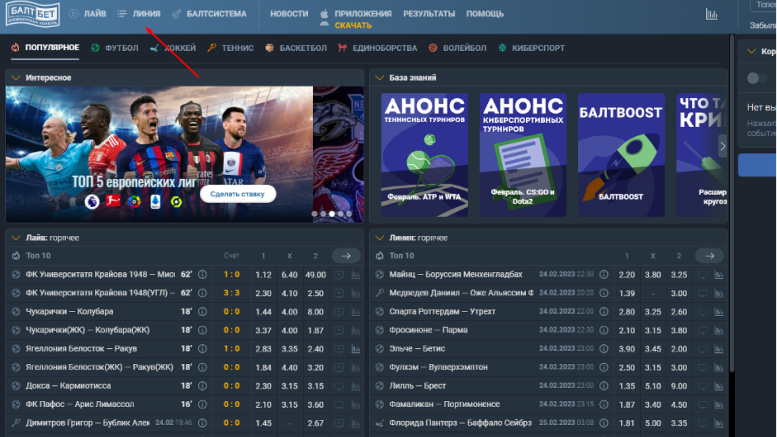Click the Сделать ставку button on banner

[238, 193]
